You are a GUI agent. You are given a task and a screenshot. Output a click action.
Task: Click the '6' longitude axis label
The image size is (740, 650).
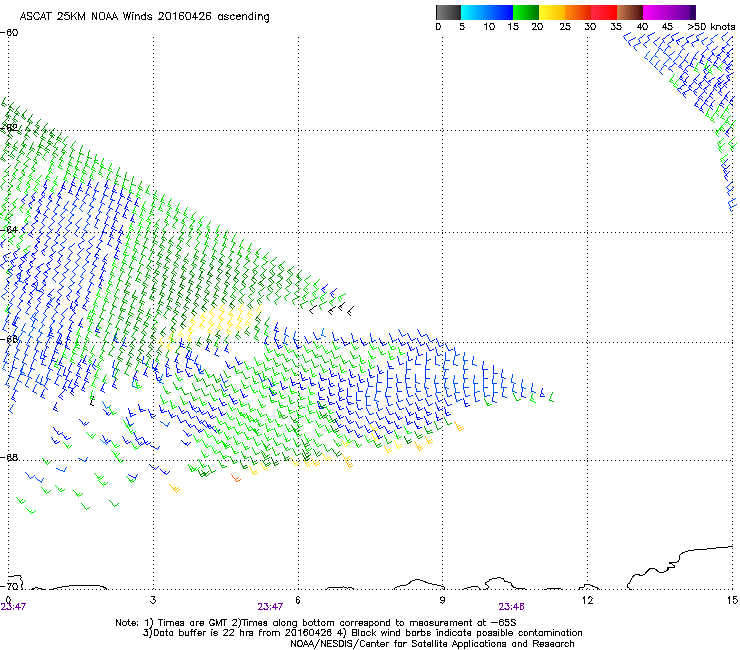[298, 600]
